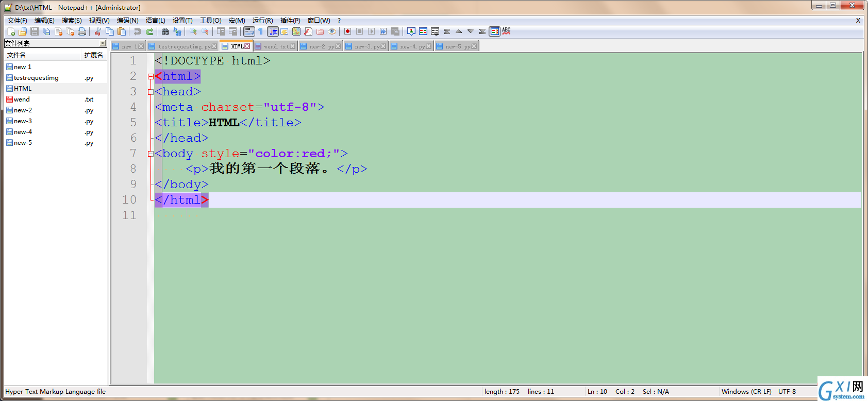Close the 文件列表 panel

103,43
